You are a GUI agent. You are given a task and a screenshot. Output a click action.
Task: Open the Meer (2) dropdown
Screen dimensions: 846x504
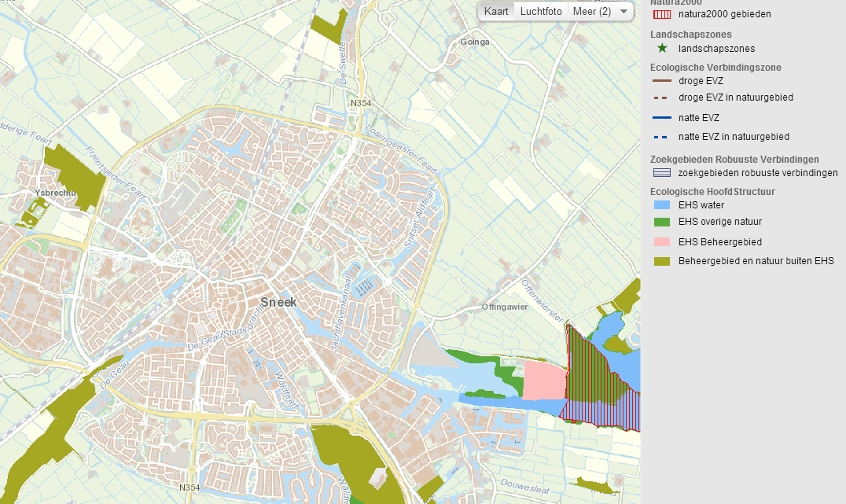coord(601,12)
